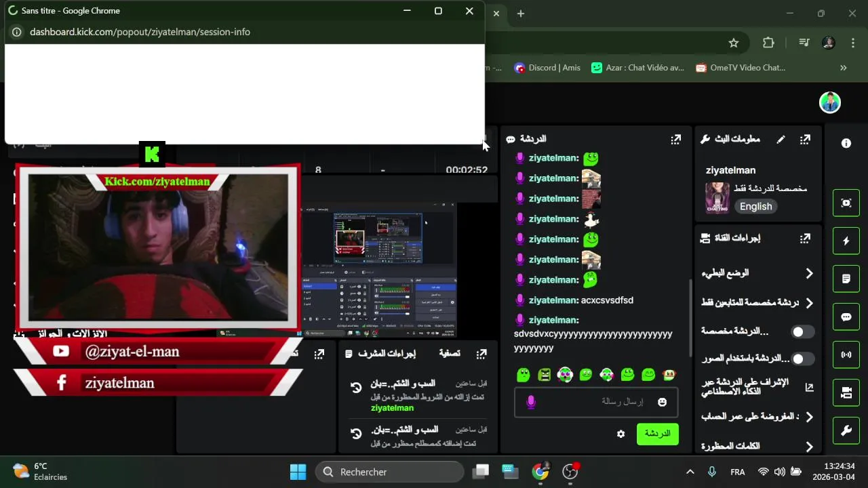Open OmeTV Video Chat bookmark

[741, 68]
